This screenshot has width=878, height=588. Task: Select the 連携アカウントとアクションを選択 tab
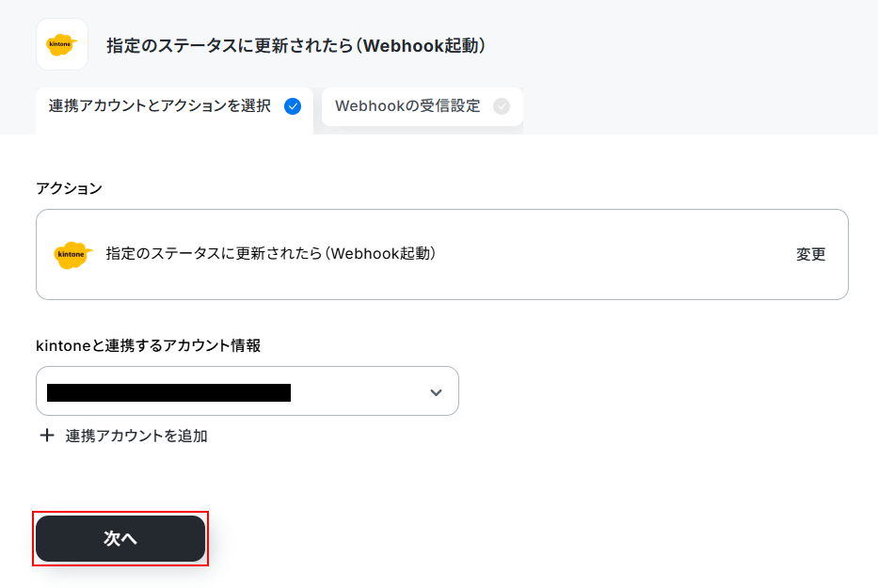tap(174, 110)
